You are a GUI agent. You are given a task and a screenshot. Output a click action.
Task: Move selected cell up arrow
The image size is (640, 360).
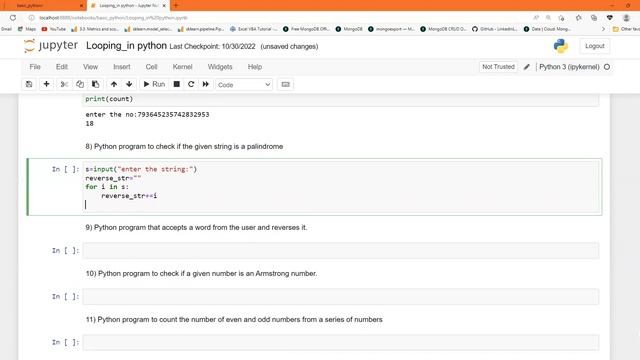(x=114, y=84)
